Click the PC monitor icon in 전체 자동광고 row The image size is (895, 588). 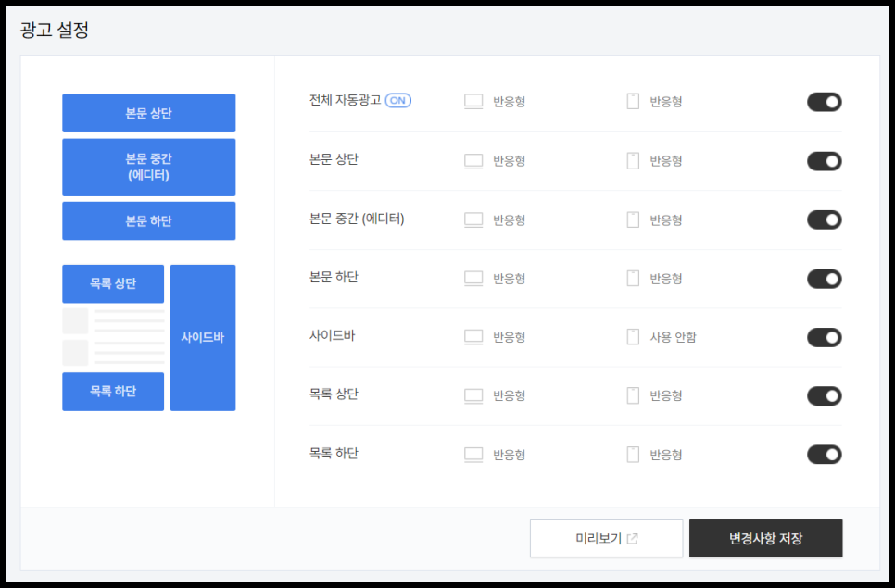(473, 102)
